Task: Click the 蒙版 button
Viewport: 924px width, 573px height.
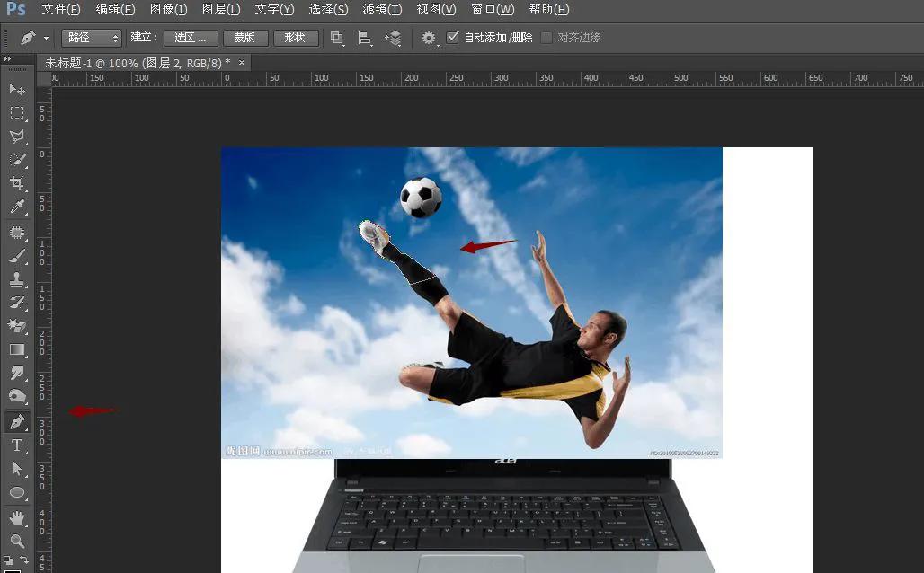Action: (244, 38)
